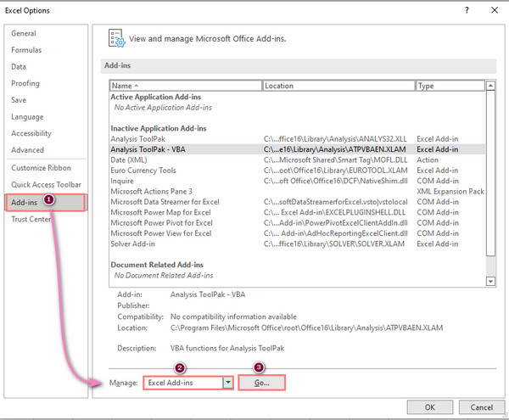509x420 pixels.
Task: Click the NativeShim.dll location cell
Action: point(336,181)
